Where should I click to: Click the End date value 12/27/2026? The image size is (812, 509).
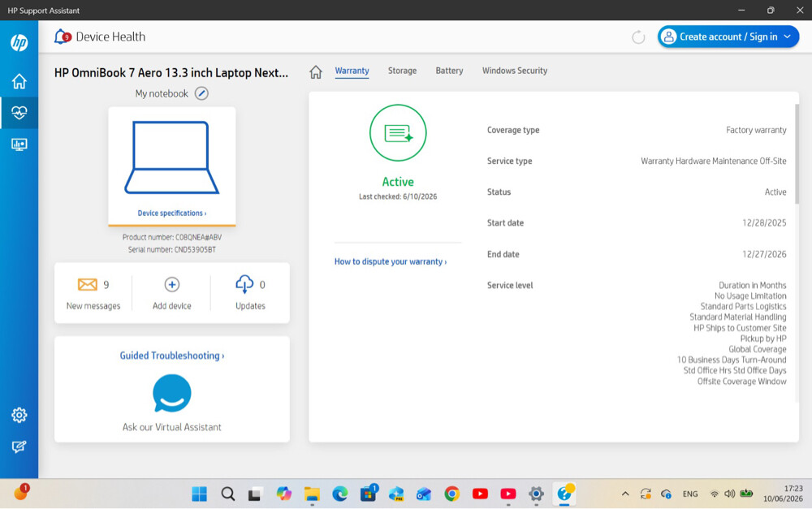coord(764,254)
